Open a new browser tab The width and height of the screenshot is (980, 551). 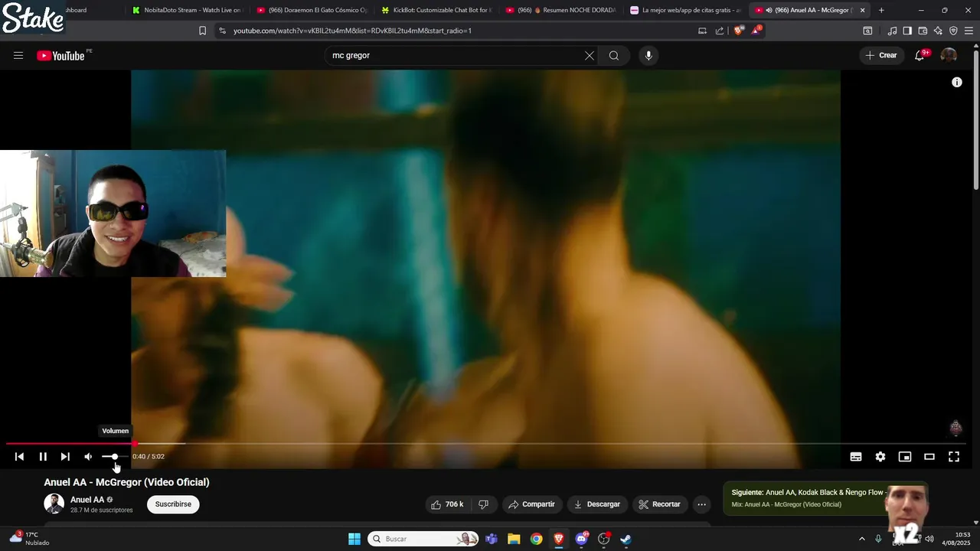(881, 10)
